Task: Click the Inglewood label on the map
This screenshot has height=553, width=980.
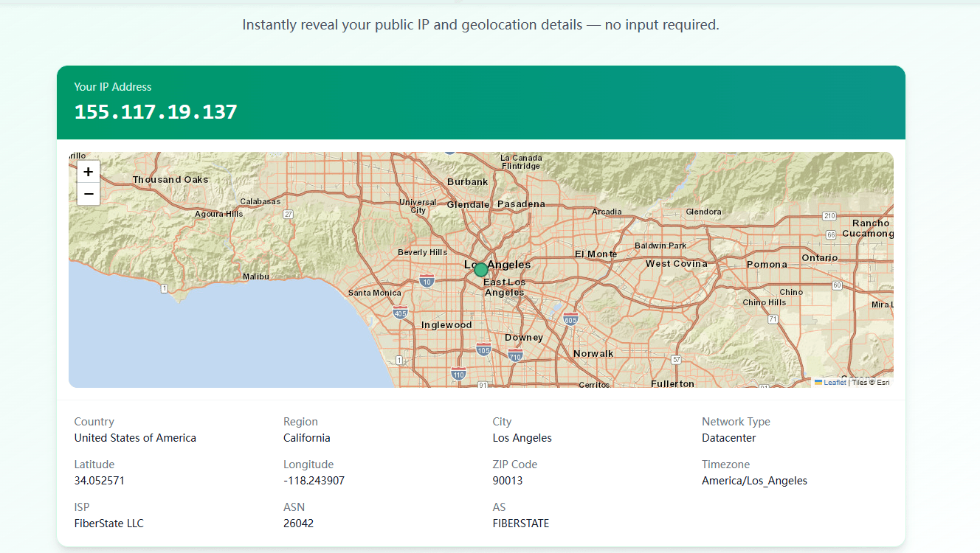Action: (446, 325)
